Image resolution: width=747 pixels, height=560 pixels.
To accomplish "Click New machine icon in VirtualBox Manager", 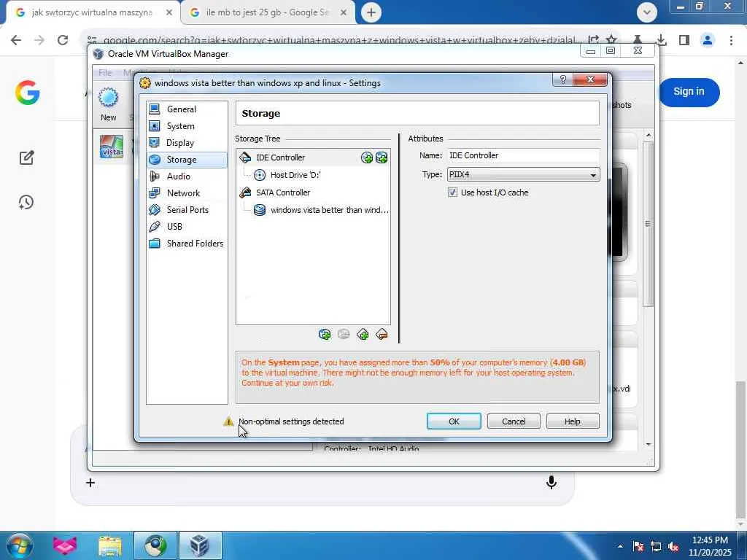I will (108, 105).
